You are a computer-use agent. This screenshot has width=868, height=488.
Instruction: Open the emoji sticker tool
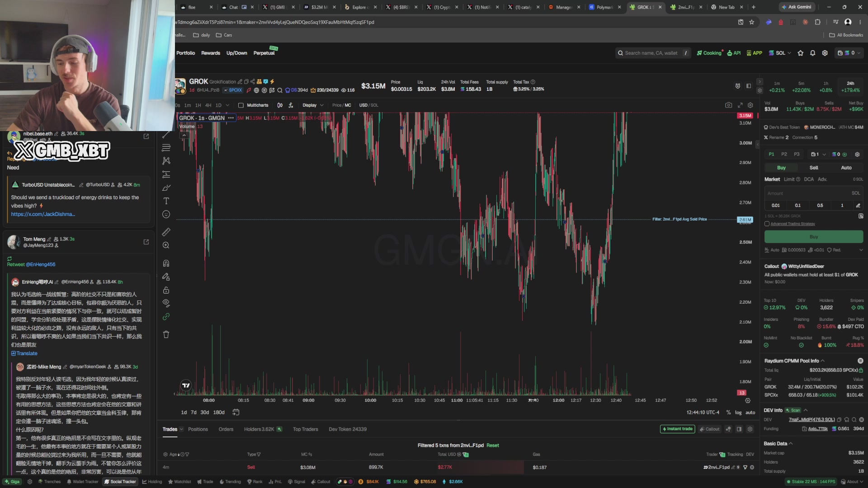click(x=166, y=214)
